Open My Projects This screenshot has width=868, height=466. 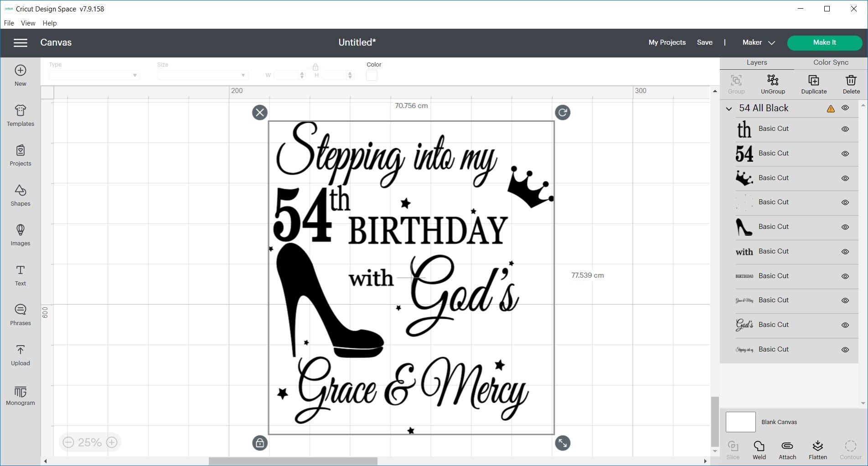point(666,42)
